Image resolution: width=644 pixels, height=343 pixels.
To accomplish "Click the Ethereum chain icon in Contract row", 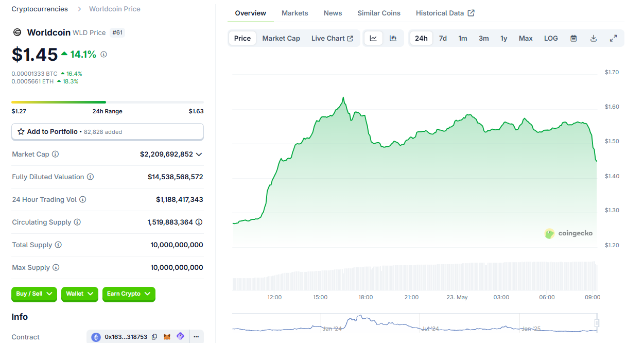I will 96,337.
